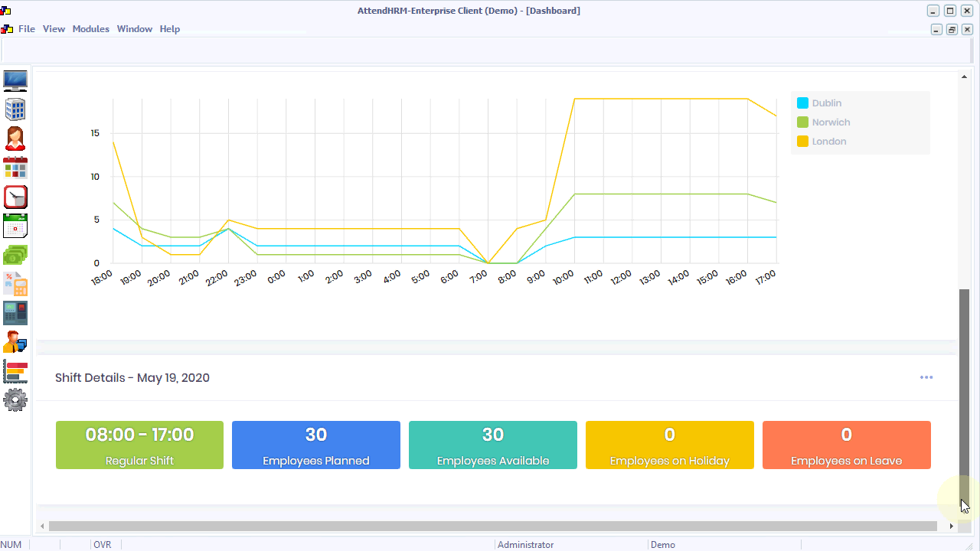Open the Employee woman icon in sidebar

[15, 139]
